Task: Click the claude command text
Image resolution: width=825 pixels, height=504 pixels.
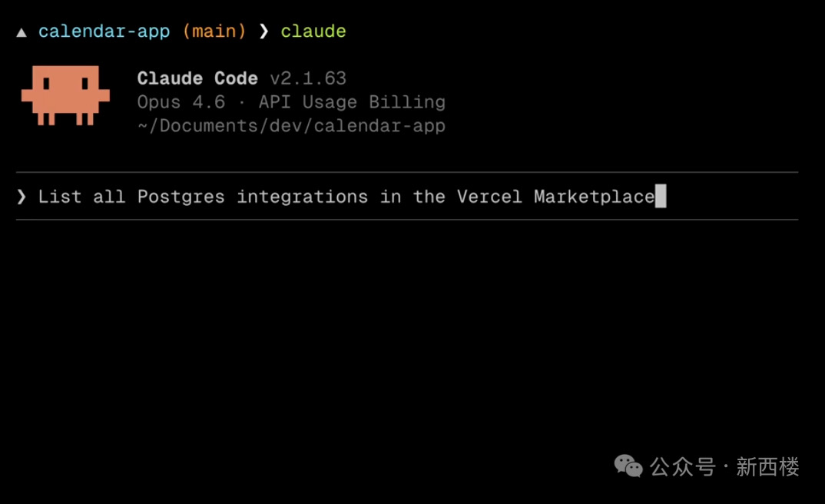Action: tap(313, 31)
